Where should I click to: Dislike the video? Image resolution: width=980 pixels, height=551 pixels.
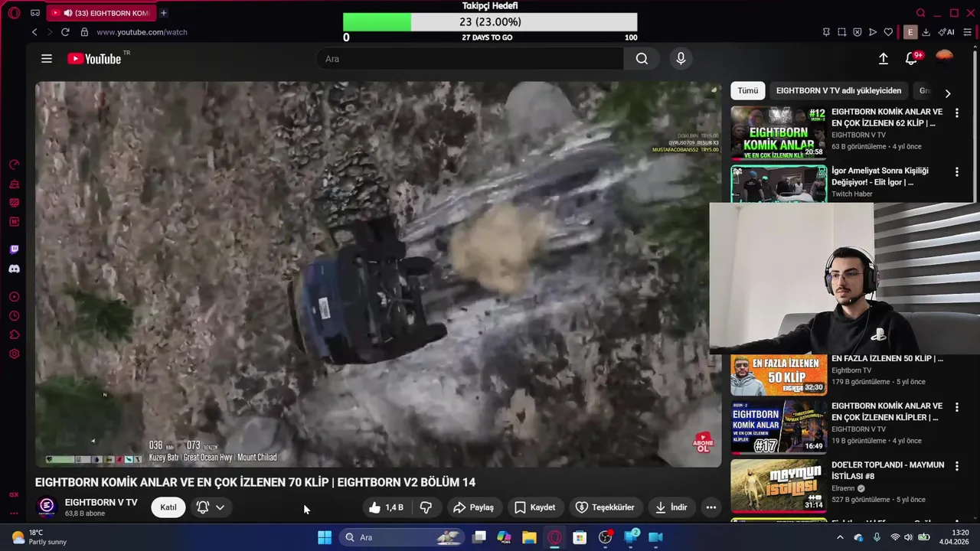(x=426, y=507)
